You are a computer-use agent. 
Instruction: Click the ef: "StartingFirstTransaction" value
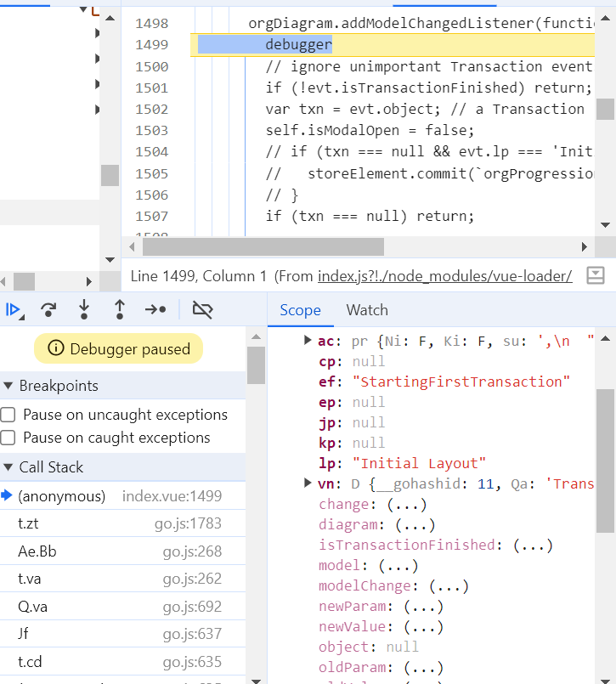[461, 382]
